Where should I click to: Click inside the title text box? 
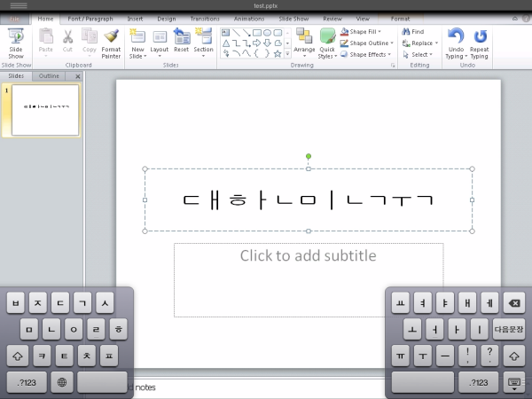[x=309, y=199]
